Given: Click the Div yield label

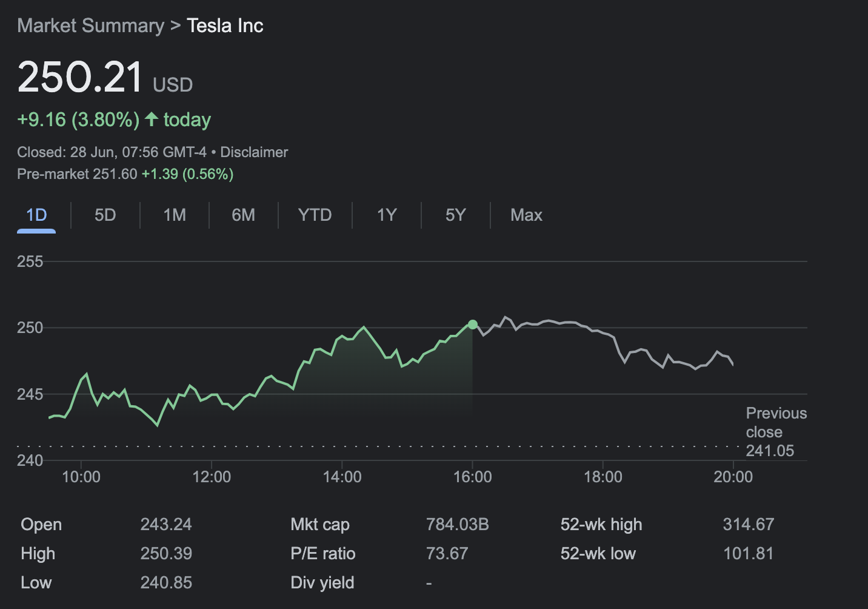Looking at the screenshot, I should click(x=322, y=582).
